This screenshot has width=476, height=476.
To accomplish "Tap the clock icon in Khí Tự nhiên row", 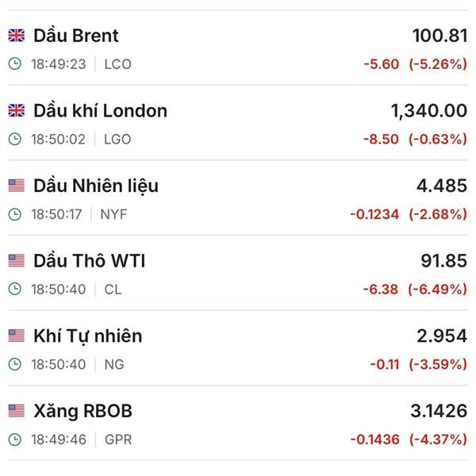I will click(15, 365).
